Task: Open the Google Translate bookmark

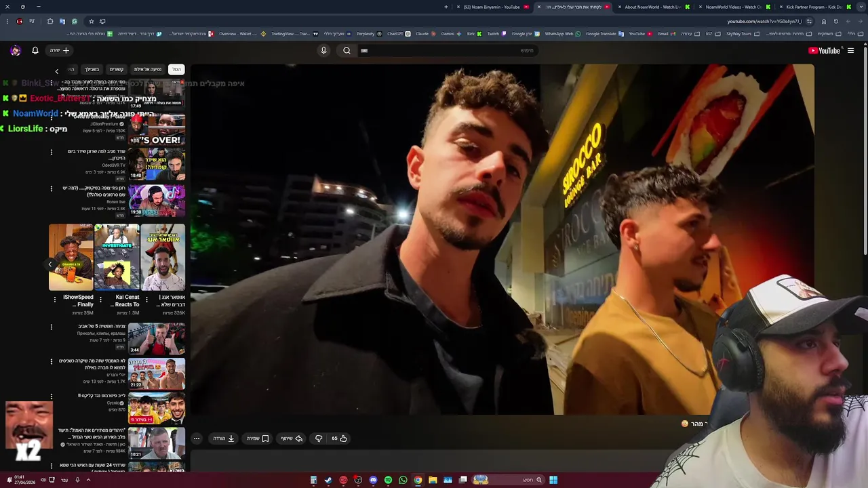Action: (x=605, y=33)
